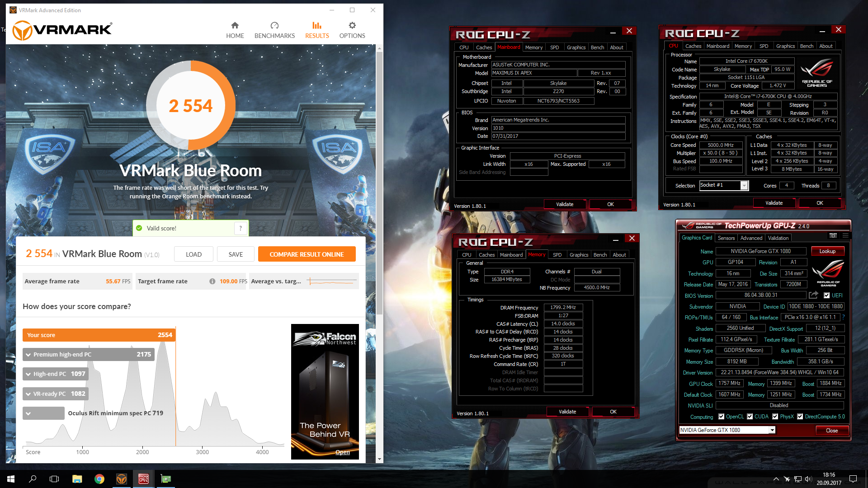
Task: Click the Close button in GPU-Z
Action: [x=831, y=430]
